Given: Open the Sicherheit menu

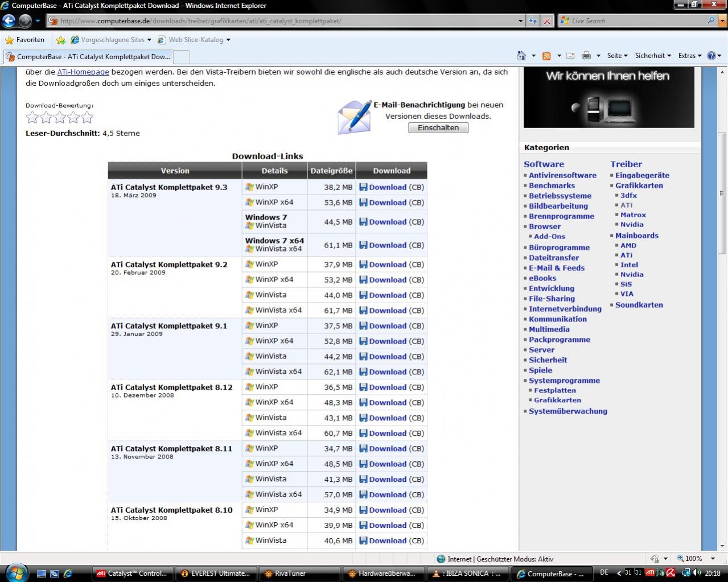Looking at the screenshot, I should click(x=653, y=56).
